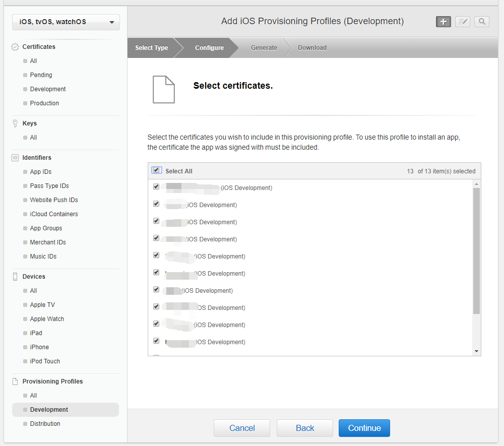504x446 pixels.
Task: Click the plus add profile icon
Action: 443,21
